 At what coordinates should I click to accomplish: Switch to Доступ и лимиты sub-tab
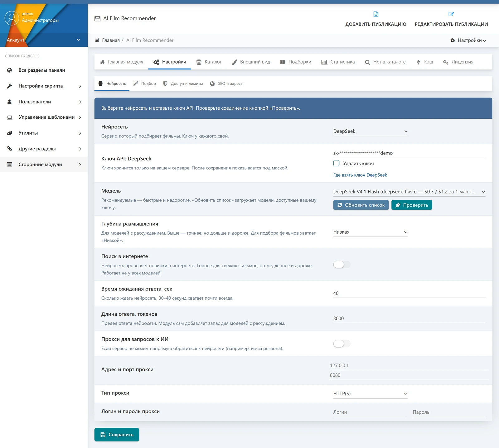tap(183, 83)
